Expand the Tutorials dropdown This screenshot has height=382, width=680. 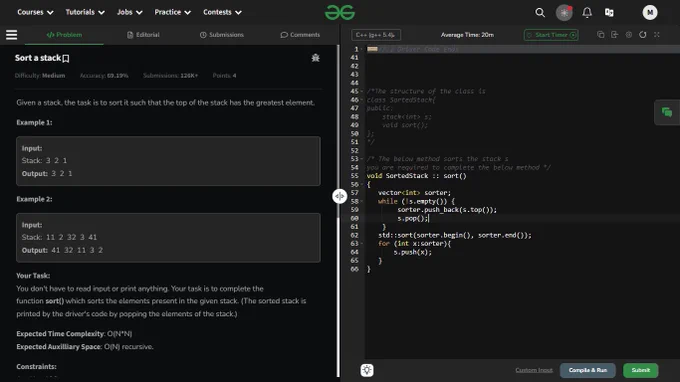[85, 13]
